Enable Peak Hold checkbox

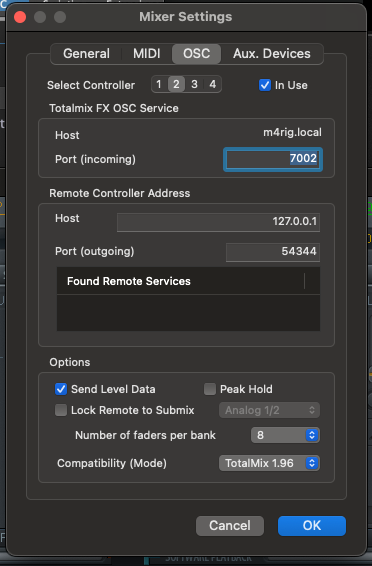(210, 389)
